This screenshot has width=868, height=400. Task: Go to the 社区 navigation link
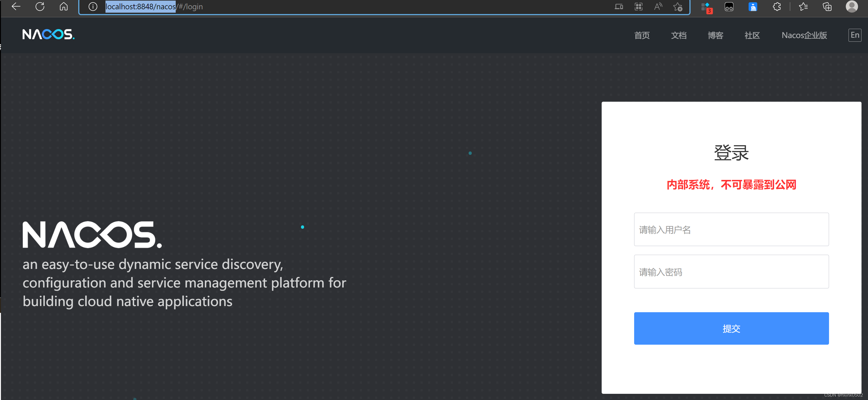coord(752,35)
